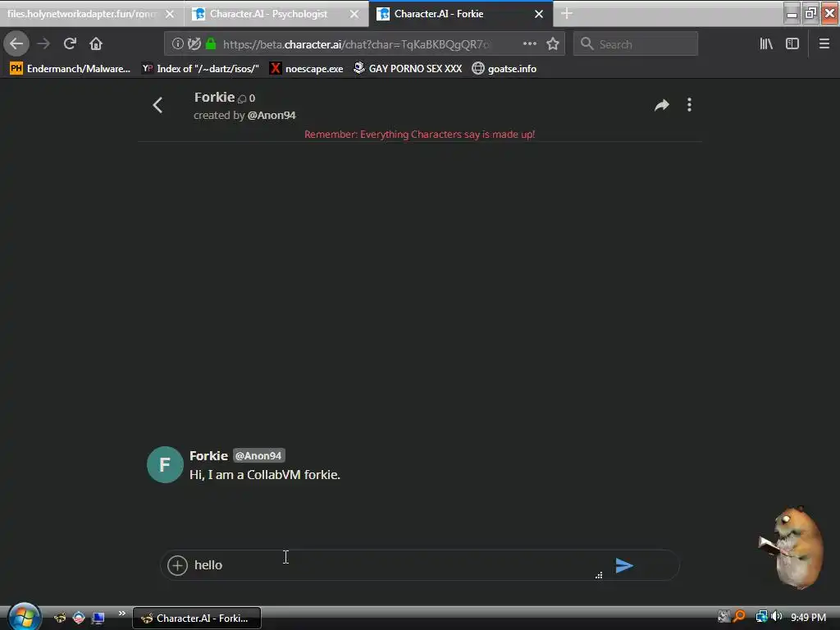Click the green secure padlock icon
The width and height of the screenshot is (840, 630).
[x=211, y=44]
